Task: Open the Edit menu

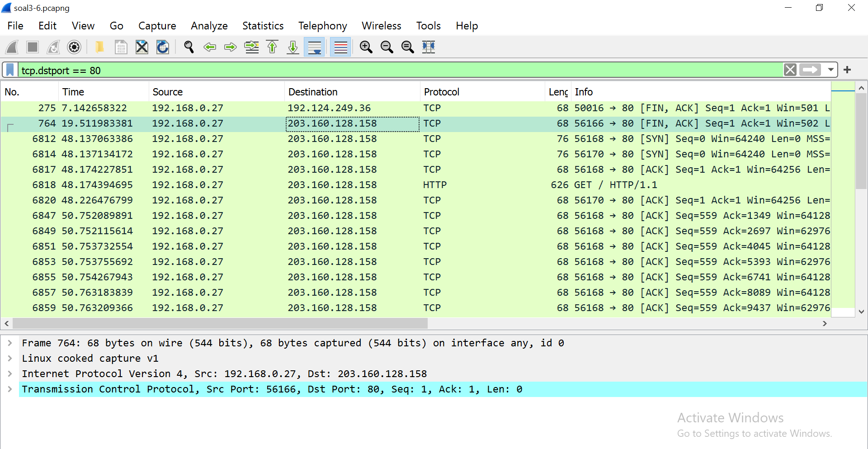Action: pos(47,26)
